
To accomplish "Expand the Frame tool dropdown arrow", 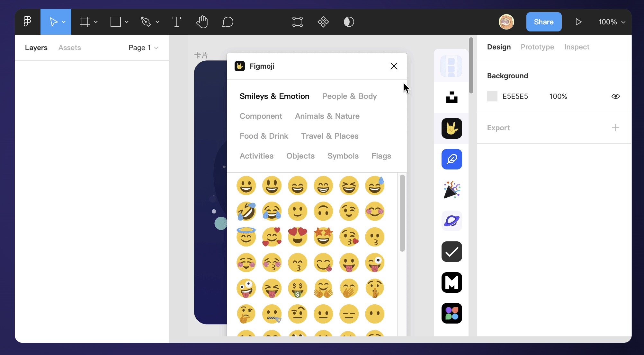I will (96, 22).
